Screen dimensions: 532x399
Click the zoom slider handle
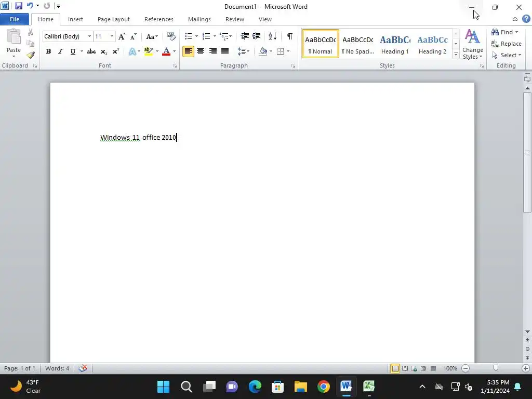[x=496, y=368]
